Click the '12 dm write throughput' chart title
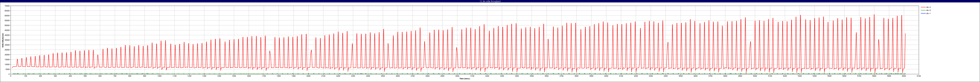The width and height of the screenshot is (980, 82). [490, 1]
